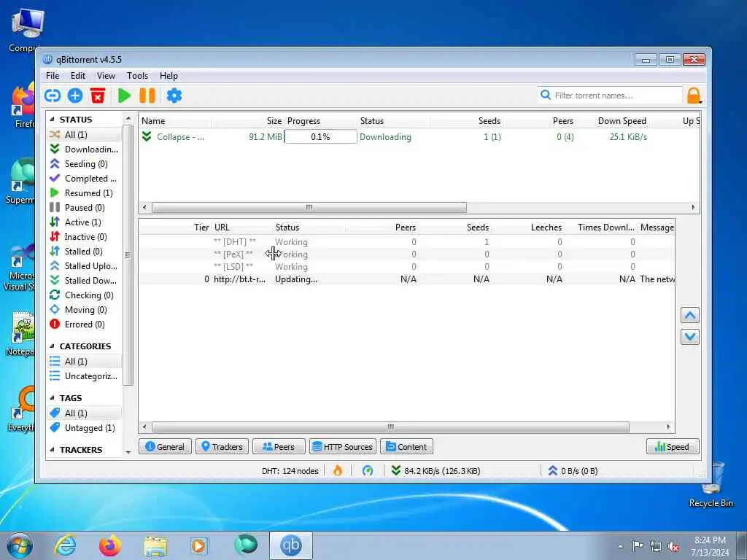Select the Active (1) status filter
The width and height of the screenshot is (747, 560).
pos(84,222)
